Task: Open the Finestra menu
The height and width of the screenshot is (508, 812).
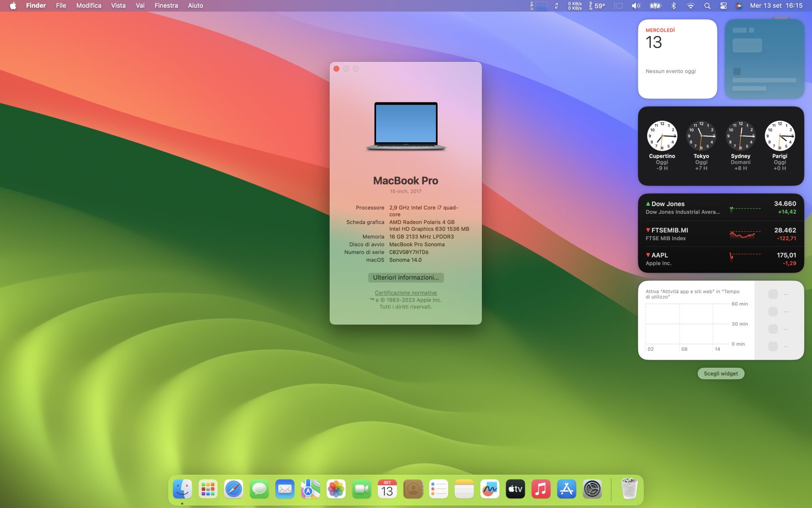Action: [x=166, y=6]
